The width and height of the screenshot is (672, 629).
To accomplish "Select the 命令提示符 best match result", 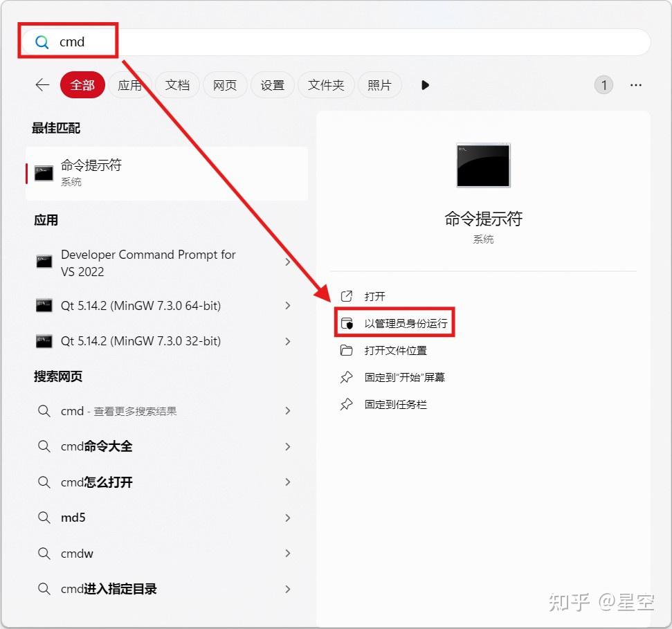I will [x=167, y=174].
